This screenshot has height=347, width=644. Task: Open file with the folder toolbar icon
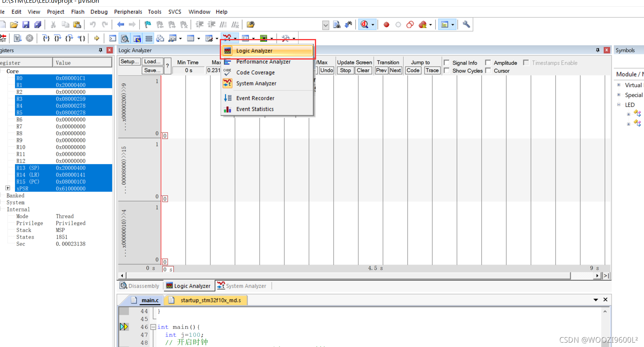14,24
